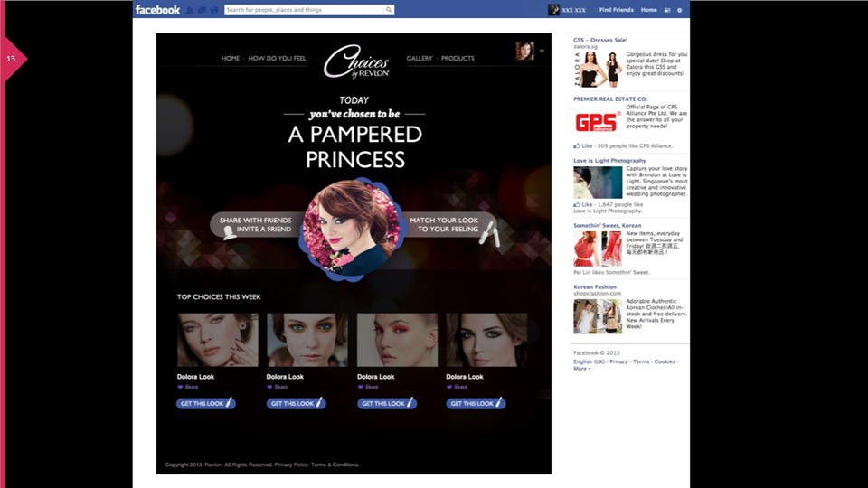868x488 pixels.
Task: Open the PRODUCTS menu item
Action: (458, 58)
